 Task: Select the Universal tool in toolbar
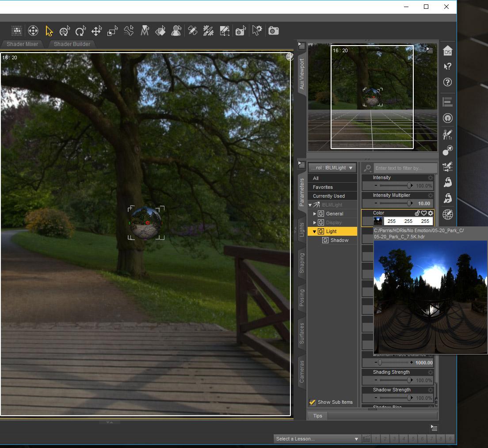coord(65,31)
